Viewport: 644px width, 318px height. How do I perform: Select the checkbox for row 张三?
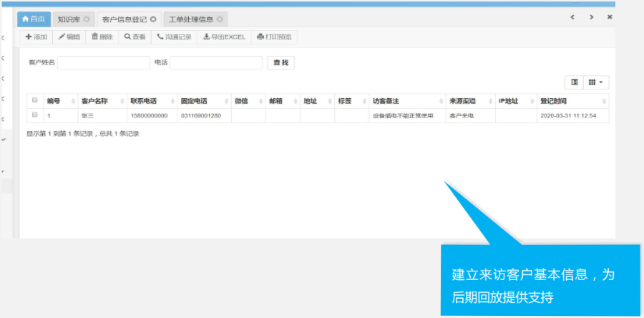coord(34,115)
